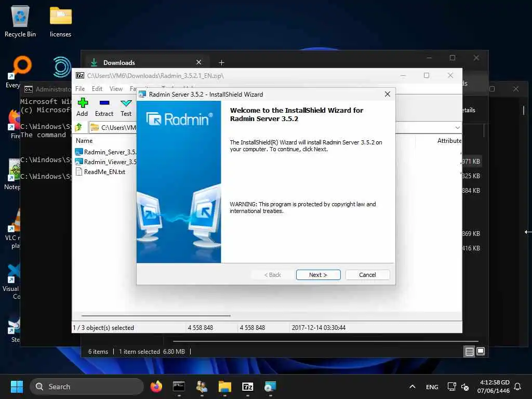
Task: Click the Command Prompt title bar icon
Action: 29,89
